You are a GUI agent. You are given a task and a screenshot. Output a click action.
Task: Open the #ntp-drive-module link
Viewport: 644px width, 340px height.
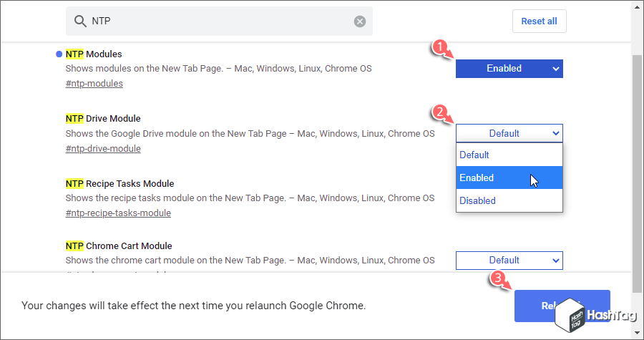tap(103, 149)
